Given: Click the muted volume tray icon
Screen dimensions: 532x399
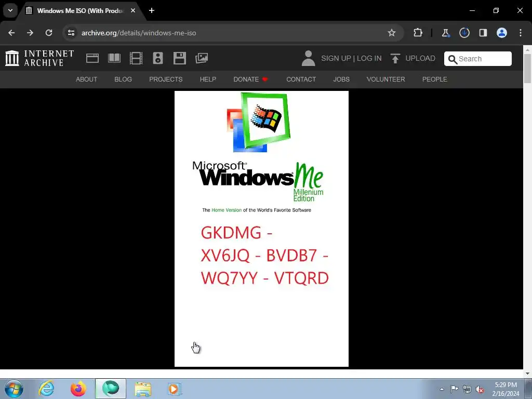Looking at the screenshot, I should click(x=480, y=389).
